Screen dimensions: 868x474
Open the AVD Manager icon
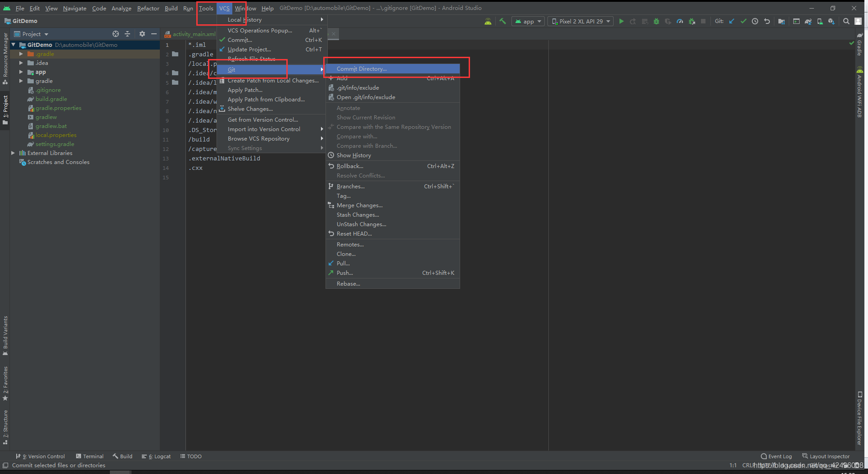point(820,21)
